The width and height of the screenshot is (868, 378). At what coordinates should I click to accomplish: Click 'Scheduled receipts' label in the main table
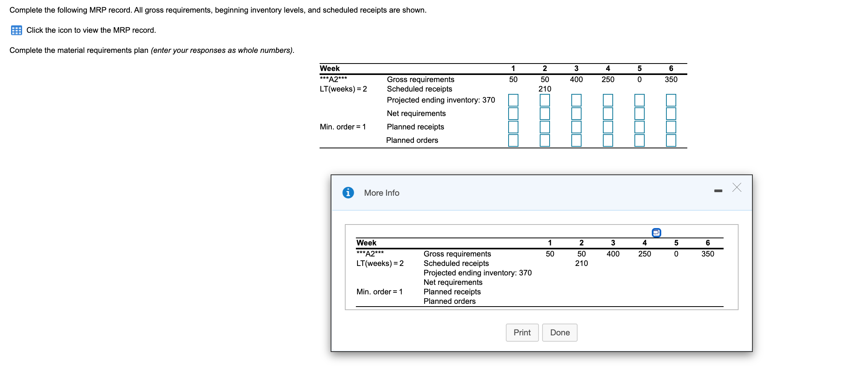419,89
